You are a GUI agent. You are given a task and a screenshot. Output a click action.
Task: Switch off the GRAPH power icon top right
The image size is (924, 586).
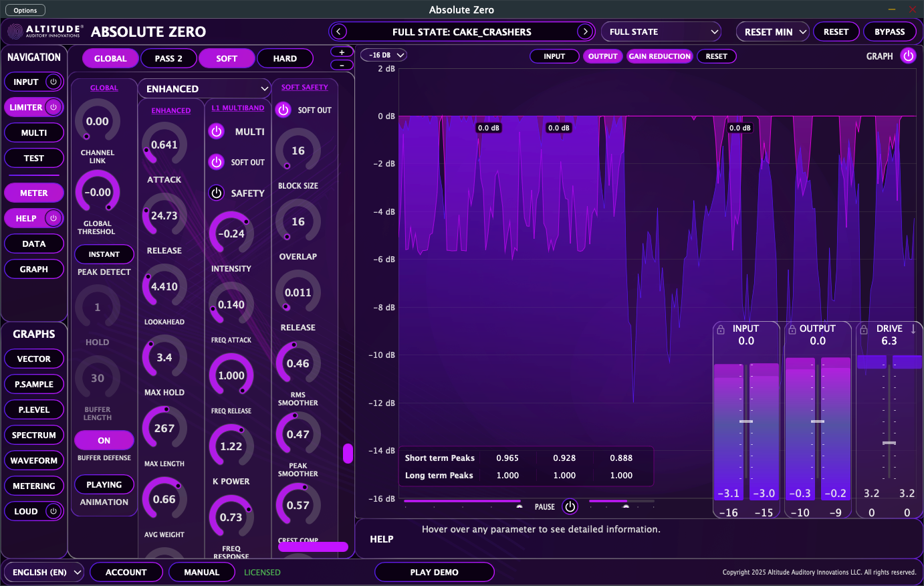tap(909, 57)
